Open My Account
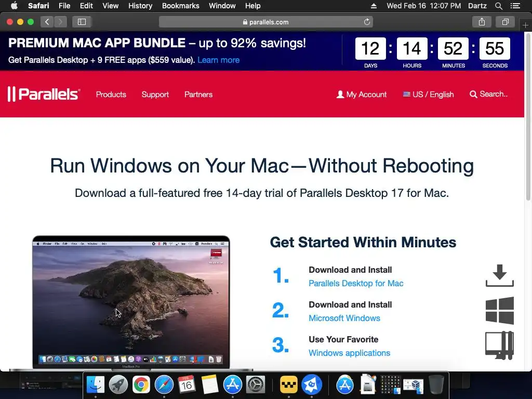The height and width of the screenshot is (399, 532). (362, 95)
